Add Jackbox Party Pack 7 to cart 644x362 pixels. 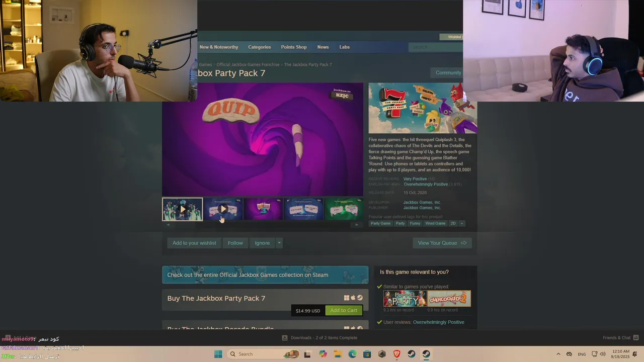point(344,310)
